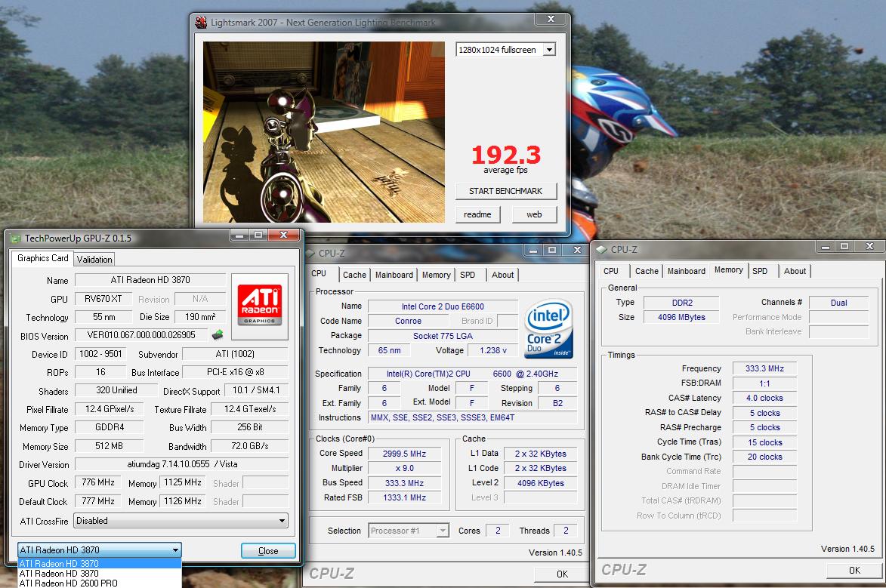Screen dimensions: 886x588
Task: Click the 192.3 average fps result
Action: [506, 155]
